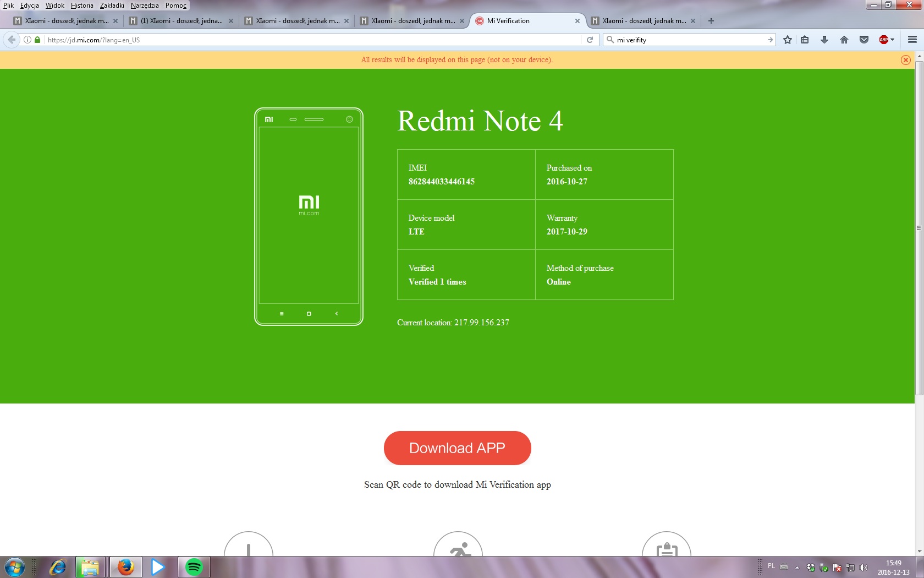Viewport: 924px width, 578px height.
Task: Go to Firefox home page icon
Action: click(844, 40)
